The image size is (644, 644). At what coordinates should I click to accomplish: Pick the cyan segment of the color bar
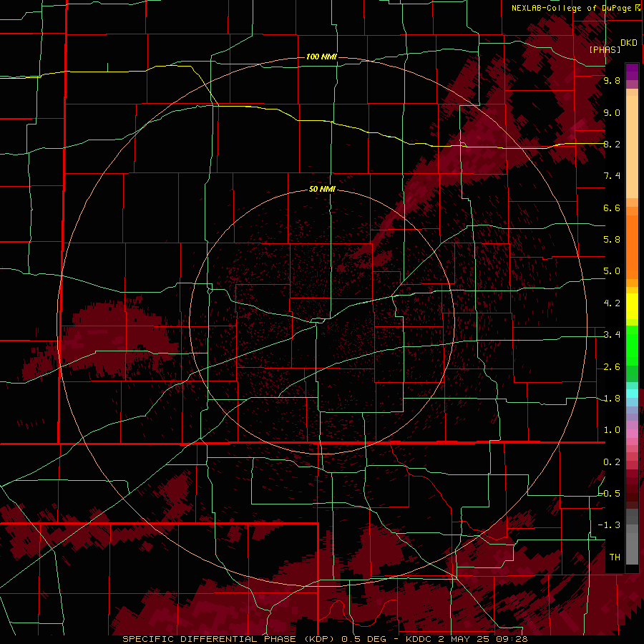tap(632, 394)
